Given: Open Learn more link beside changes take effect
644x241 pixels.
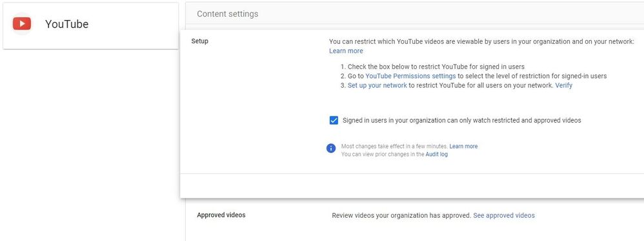Looking at the screenshot, I should (463, 147).
